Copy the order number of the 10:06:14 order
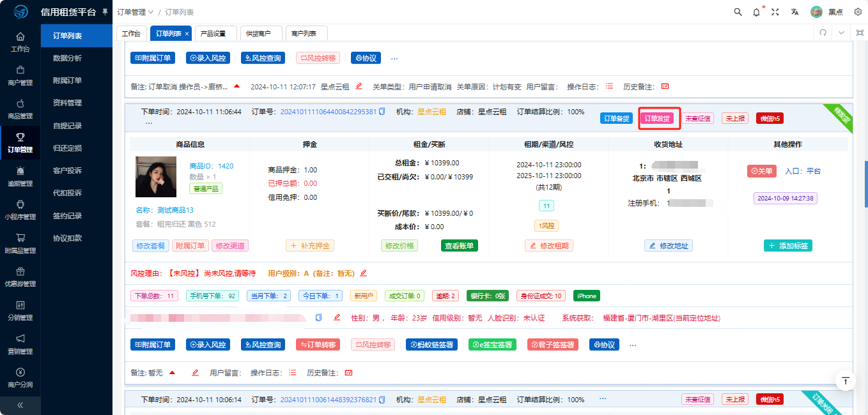Screen dimensions: 868x415 coord(382,400)
